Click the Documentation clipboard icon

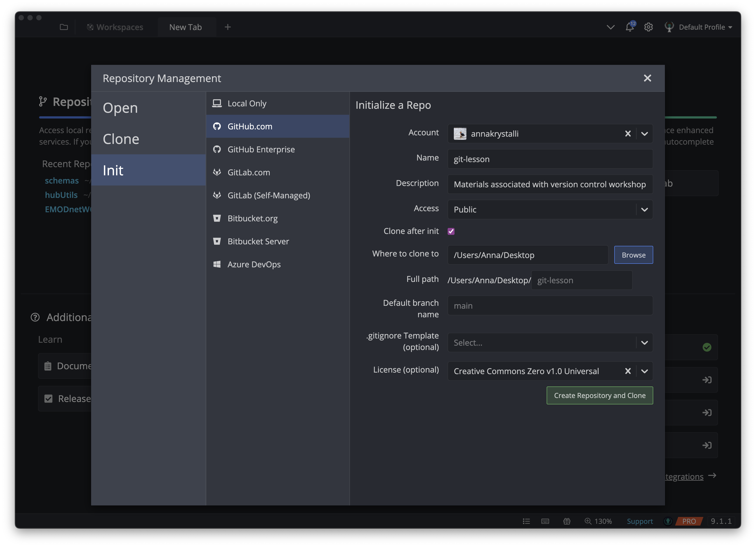click(x=48, y=366)
